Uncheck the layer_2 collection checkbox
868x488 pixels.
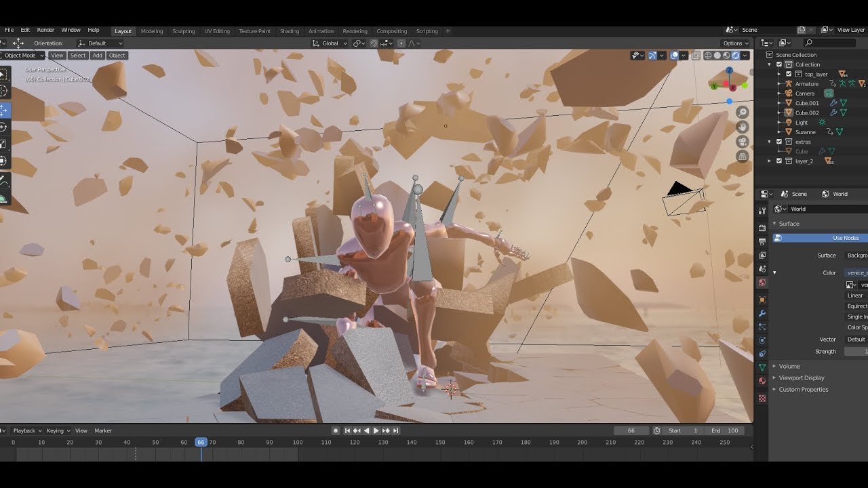click(778, 161)
